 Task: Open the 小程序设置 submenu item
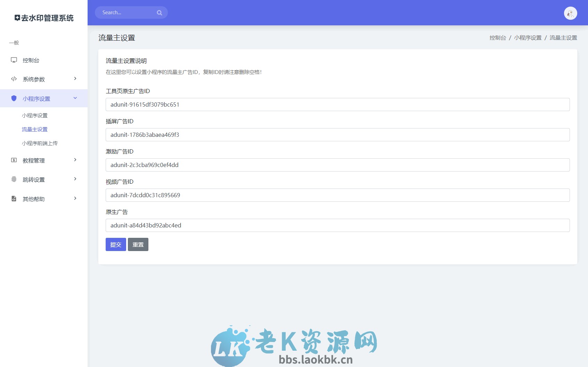point(35,115)
